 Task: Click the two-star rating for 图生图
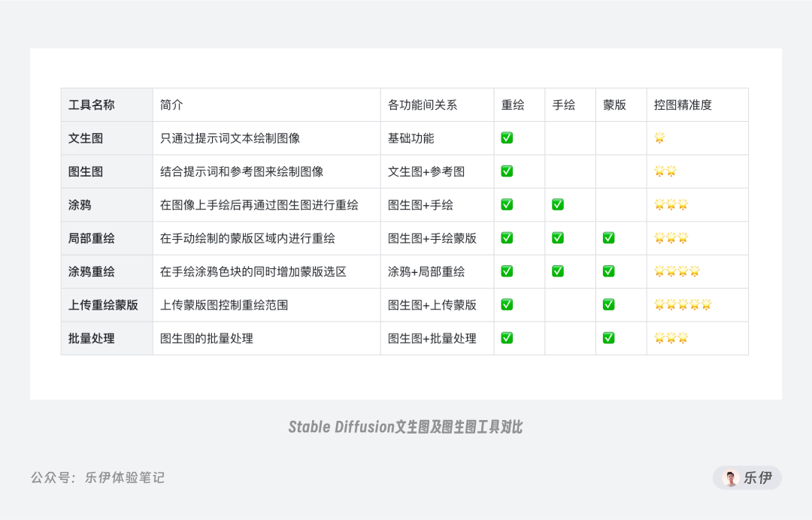coord(665,171)
